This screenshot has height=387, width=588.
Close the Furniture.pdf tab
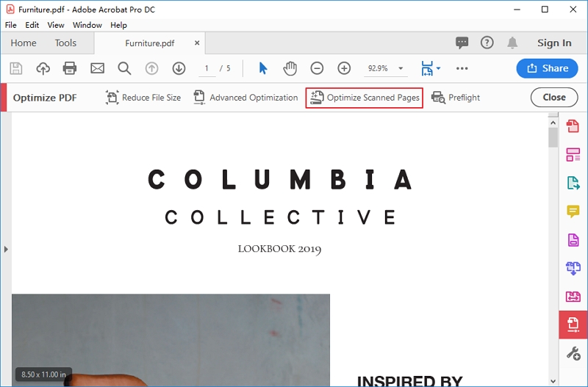[197, 43]
